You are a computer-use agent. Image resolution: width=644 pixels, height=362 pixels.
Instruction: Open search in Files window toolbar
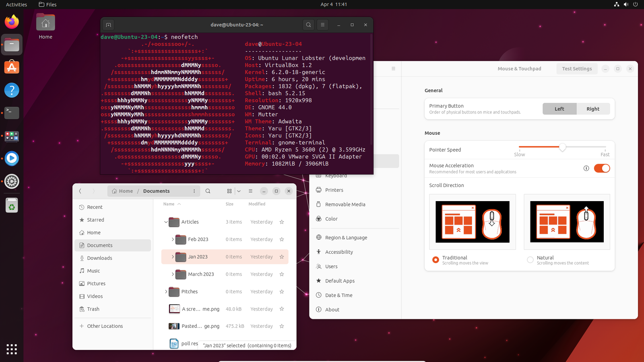208,191
